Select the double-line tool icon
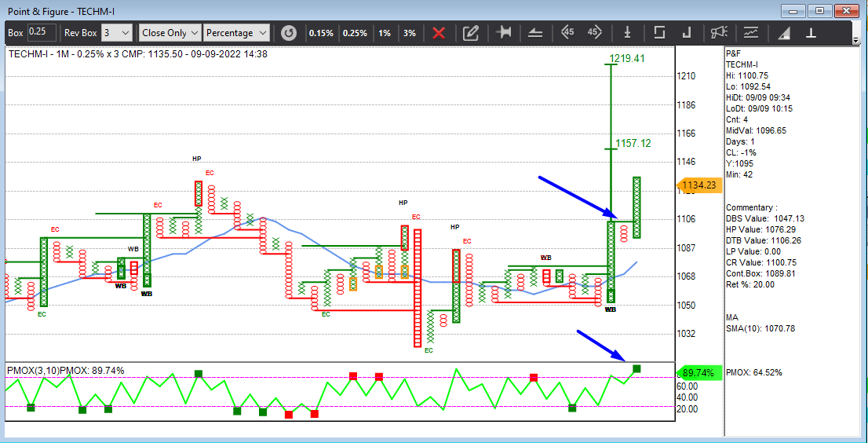 click(x=534, y=33)
